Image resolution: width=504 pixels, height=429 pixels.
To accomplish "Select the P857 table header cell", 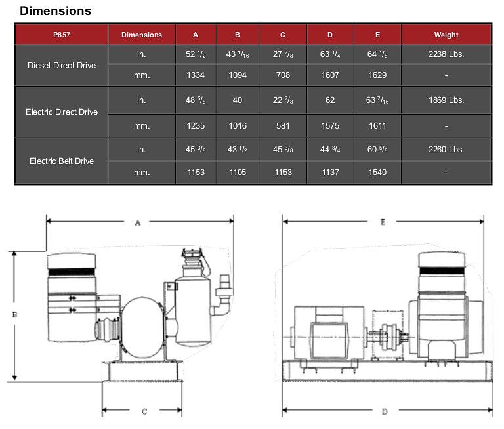I will coord(62,35).
